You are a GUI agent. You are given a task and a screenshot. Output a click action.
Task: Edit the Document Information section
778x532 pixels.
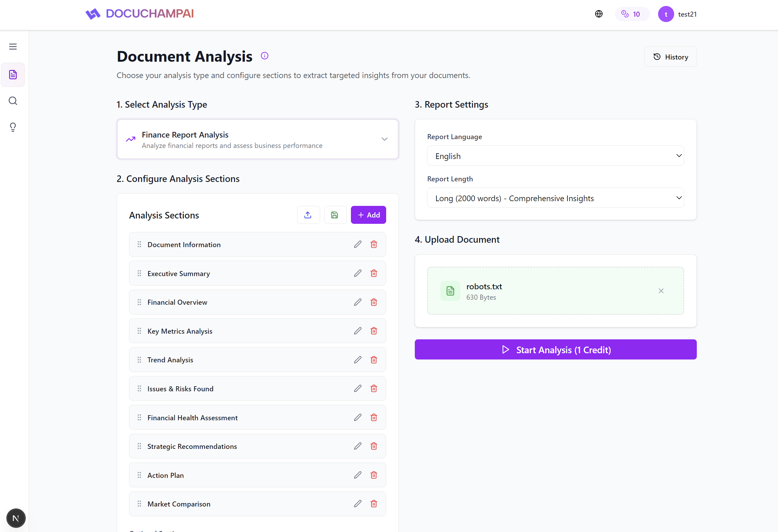(358, 244)
